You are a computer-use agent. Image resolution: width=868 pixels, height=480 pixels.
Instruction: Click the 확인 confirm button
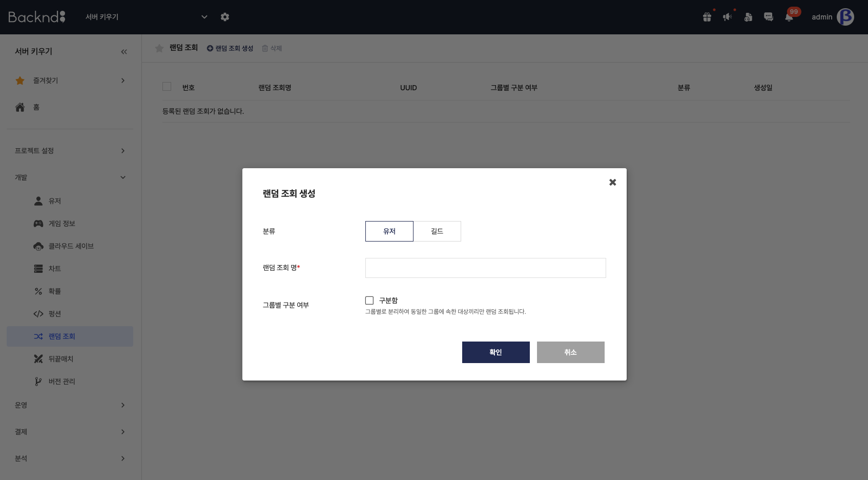495,352
